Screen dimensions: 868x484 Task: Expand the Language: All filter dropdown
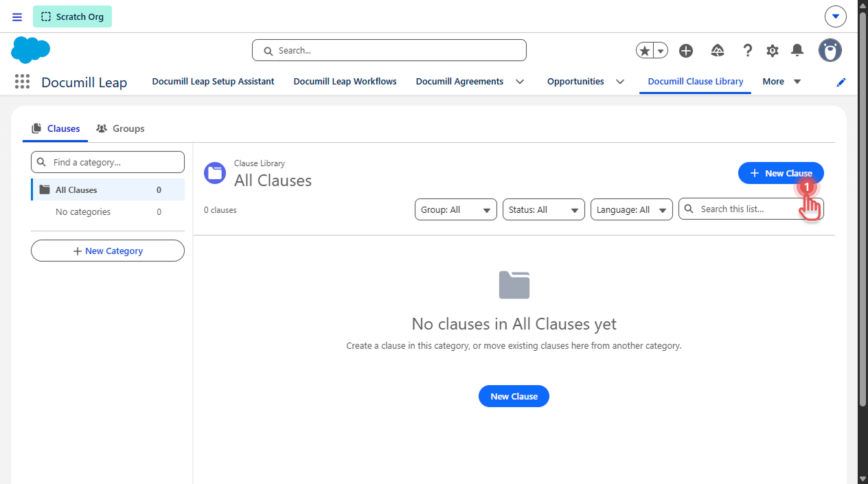[x=632, y=209]
